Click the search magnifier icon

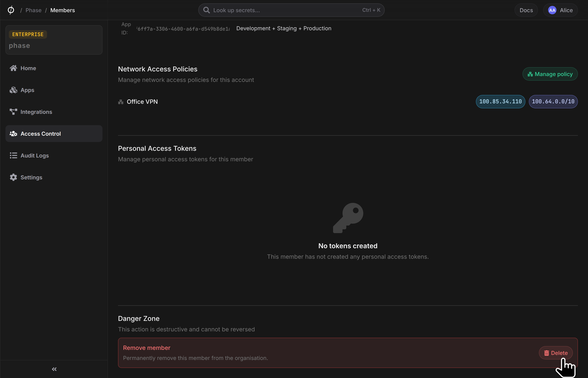[206, 10]
